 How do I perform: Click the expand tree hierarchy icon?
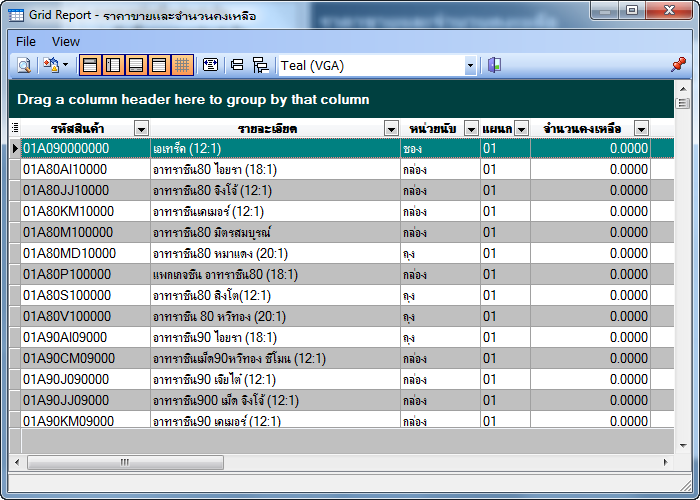pyautogui.click(x=261, y=65)
